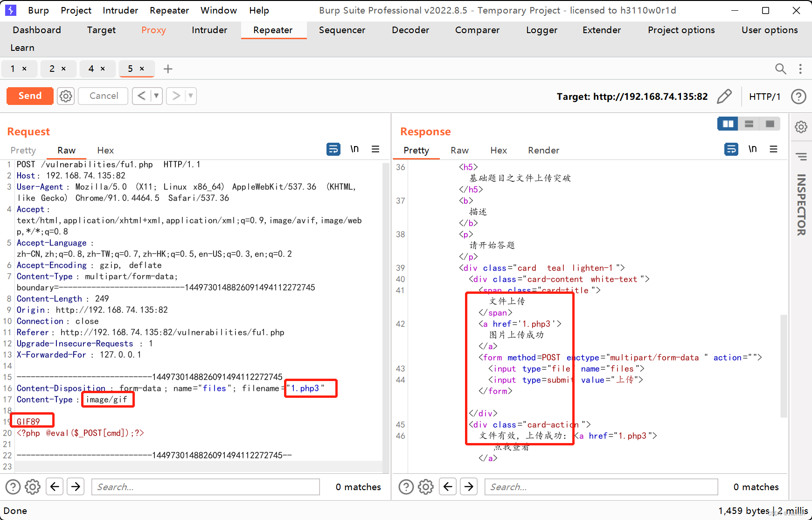This screenshot has width=812, height=520.
Task: Click the Cancel button
Action: coord(104,96)
